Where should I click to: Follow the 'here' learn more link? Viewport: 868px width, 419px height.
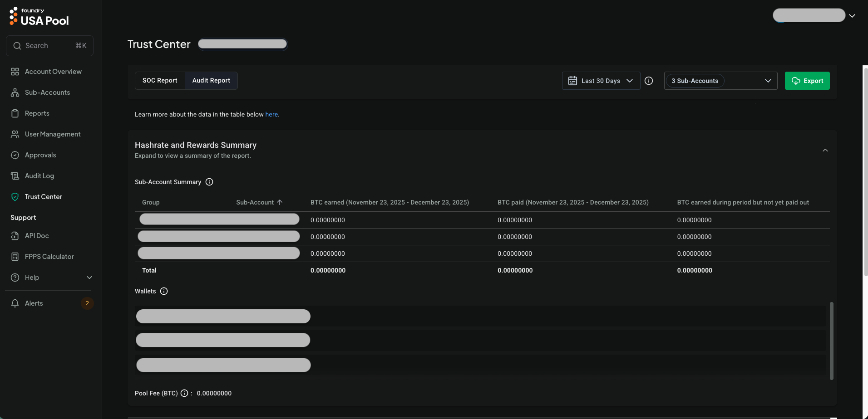(271, 114)
